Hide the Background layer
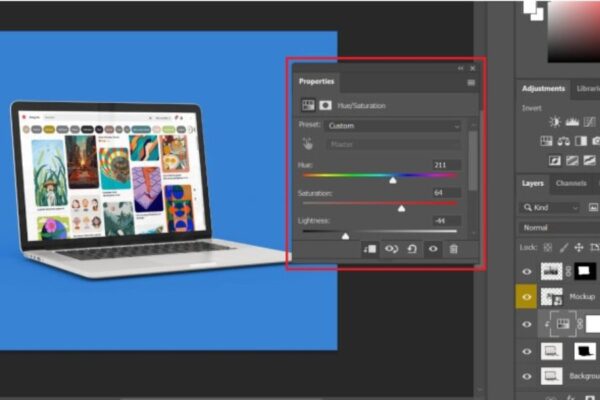 [x=527, y=376]
